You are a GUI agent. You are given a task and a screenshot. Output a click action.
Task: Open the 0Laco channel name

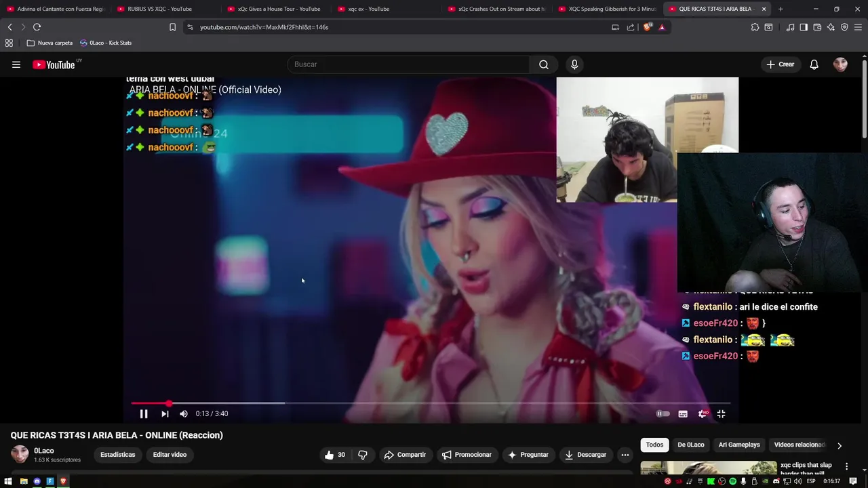(x=44, y=451)
